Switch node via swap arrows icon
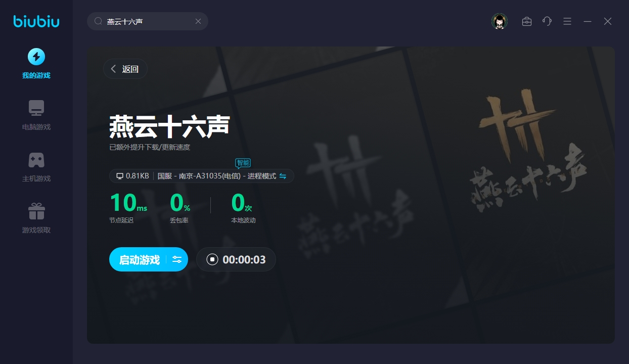The height and width of the screenshot is (364, 629). point(283,176)
